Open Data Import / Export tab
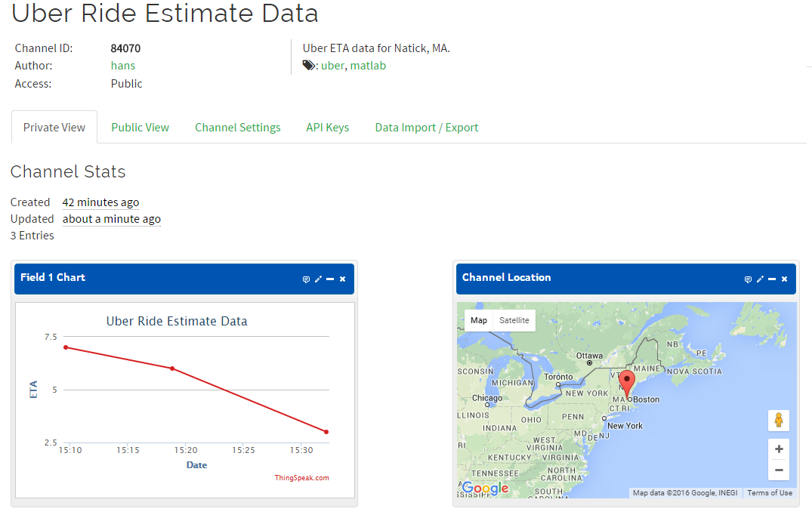812x515 pixels. (427, 128)
